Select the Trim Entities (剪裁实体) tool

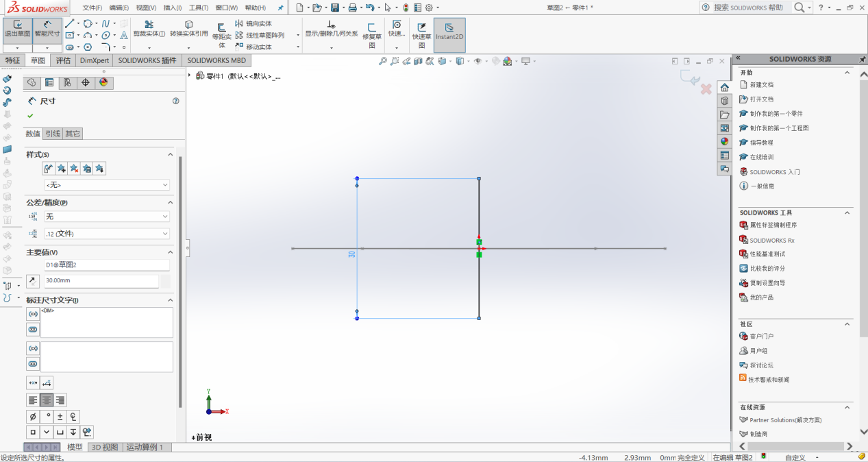[x=149, y=29]
